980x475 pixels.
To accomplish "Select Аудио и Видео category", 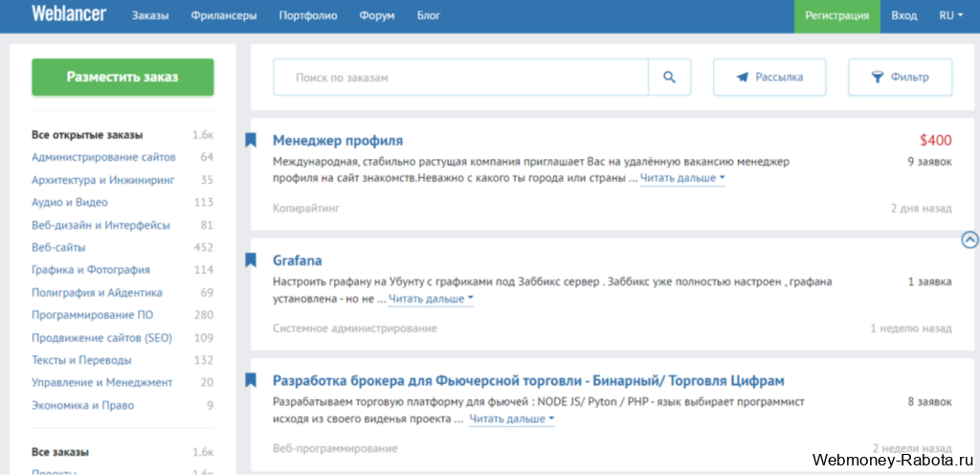I will (x=70, y=202).
